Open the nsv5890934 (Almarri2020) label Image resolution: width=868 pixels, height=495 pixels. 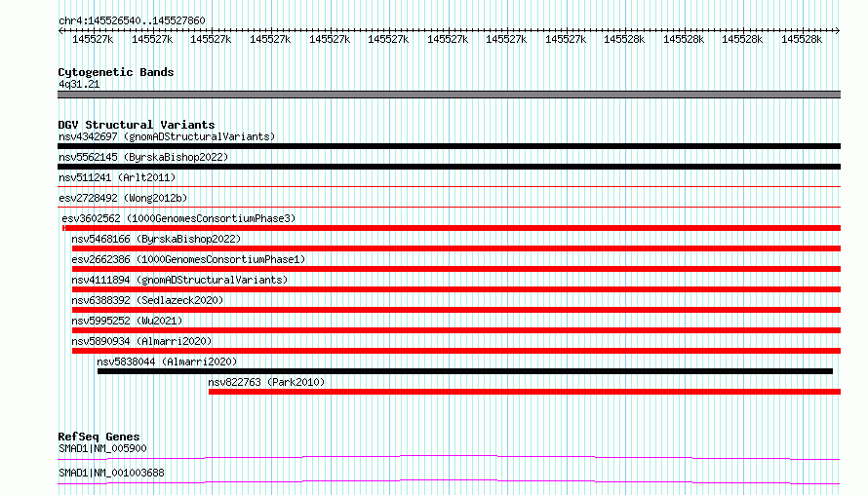[x=141, y=341]
